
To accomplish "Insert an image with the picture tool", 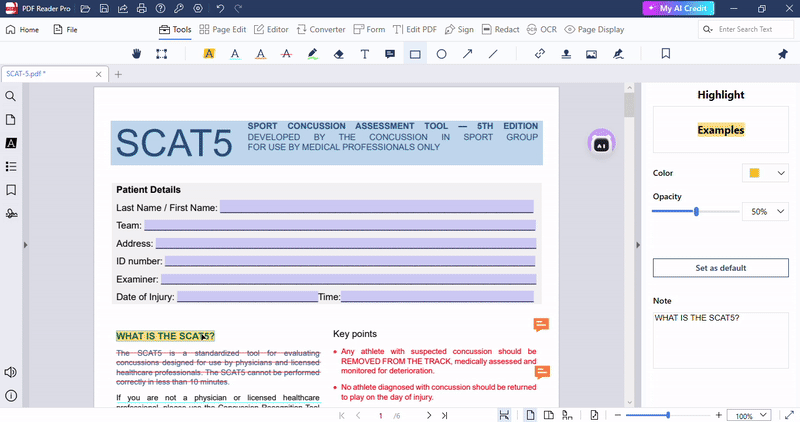I will tap(591, 54).
